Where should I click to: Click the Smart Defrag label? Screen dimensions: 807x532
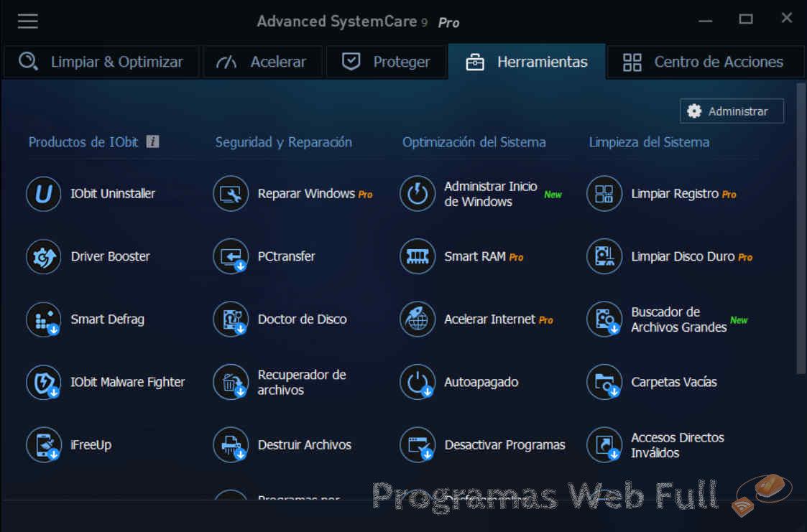(x=107, y=319)
